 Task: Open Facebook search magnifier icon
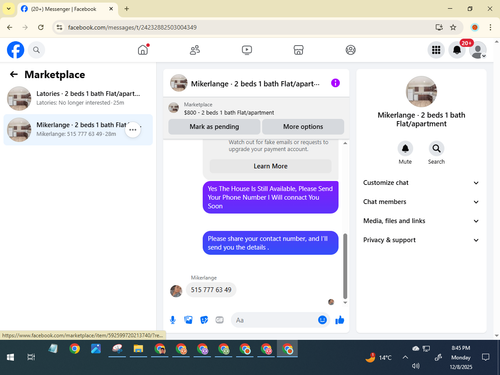(36, 50)
